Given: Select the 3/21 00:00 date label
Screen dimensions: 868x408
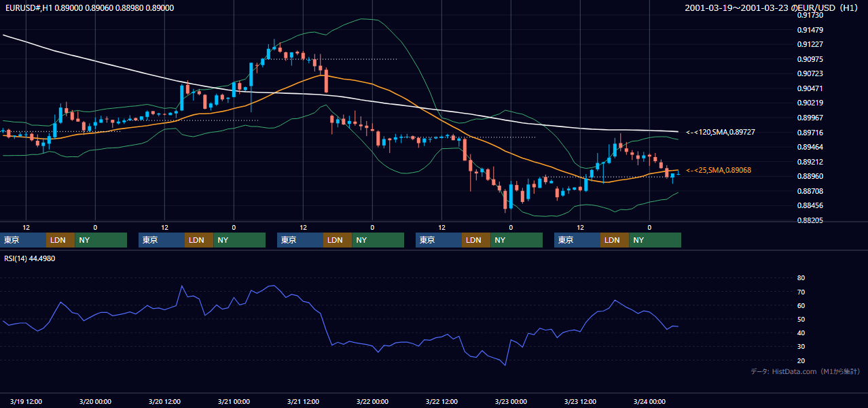Looking at the screenshot, I should [234, 401].
